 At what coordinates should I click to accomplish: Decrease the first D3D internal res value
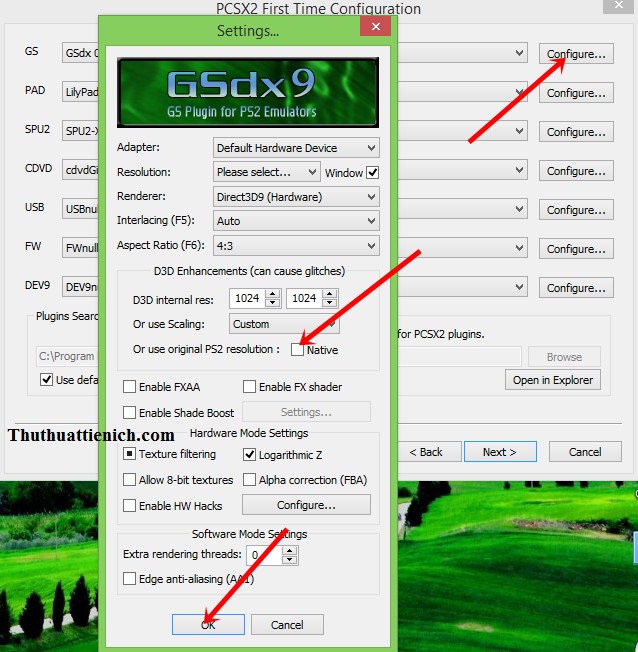[272, 303]
